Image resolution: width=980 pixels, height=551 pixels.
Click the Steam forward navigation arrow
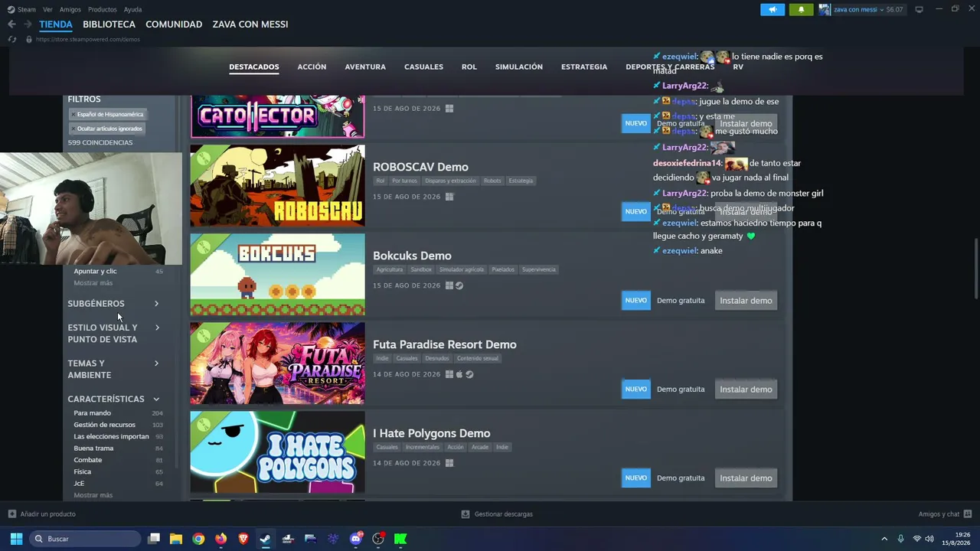point(28,24)
